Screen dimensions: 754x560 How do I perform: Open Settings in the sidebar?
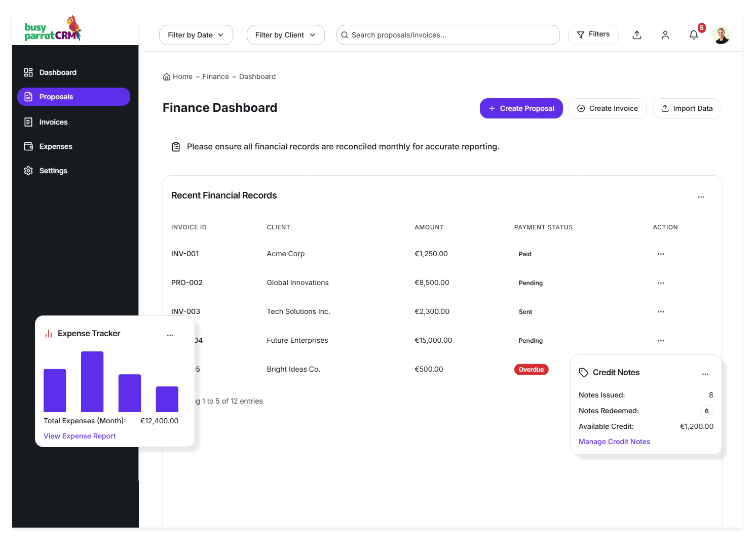(53, 171)
